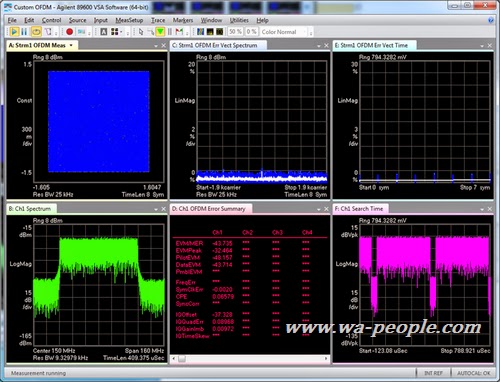The height and width of the screenshot is (382, 500).
Task: Open trace F window options arrow
Action: pyautogui.click(x=482, y=209)
